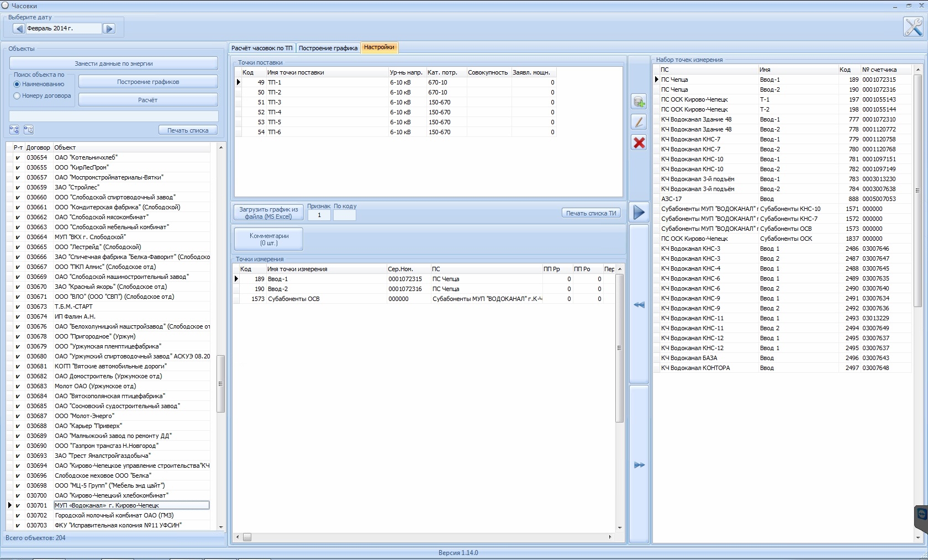Select search by Номеру договора radio button
The image size is (928, 560).
pyautogui.click(x=17, y=96)
